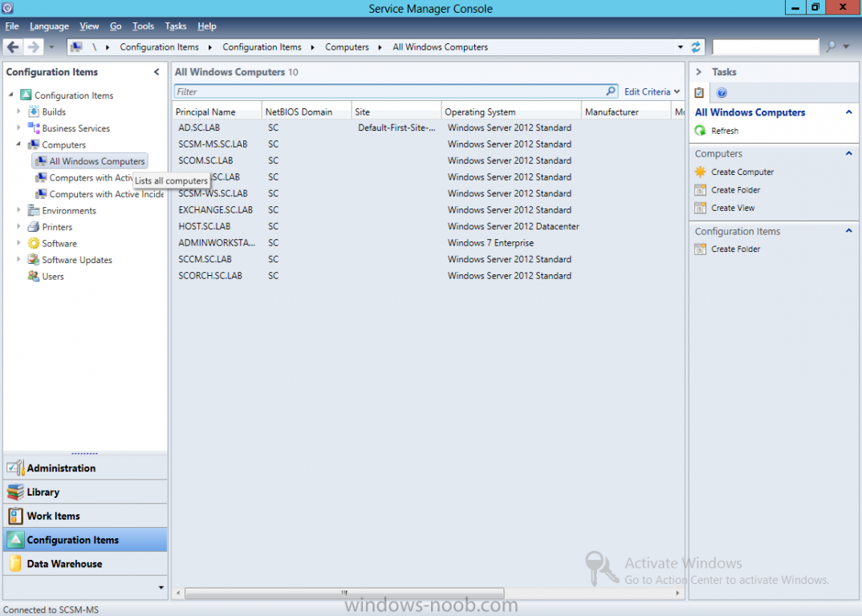Collapse the Computers tasks section
This screenshot has height=616, width=862.
(849, 153)
